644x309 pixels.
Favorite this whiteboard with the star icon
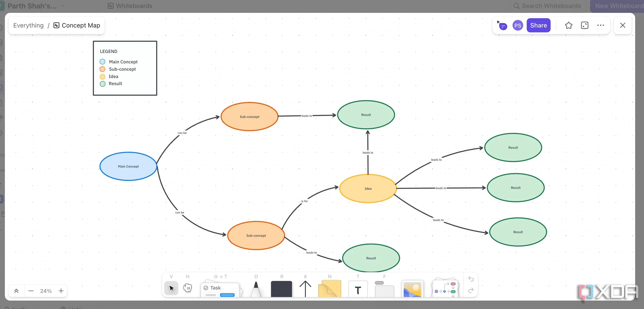pos(569,25)
